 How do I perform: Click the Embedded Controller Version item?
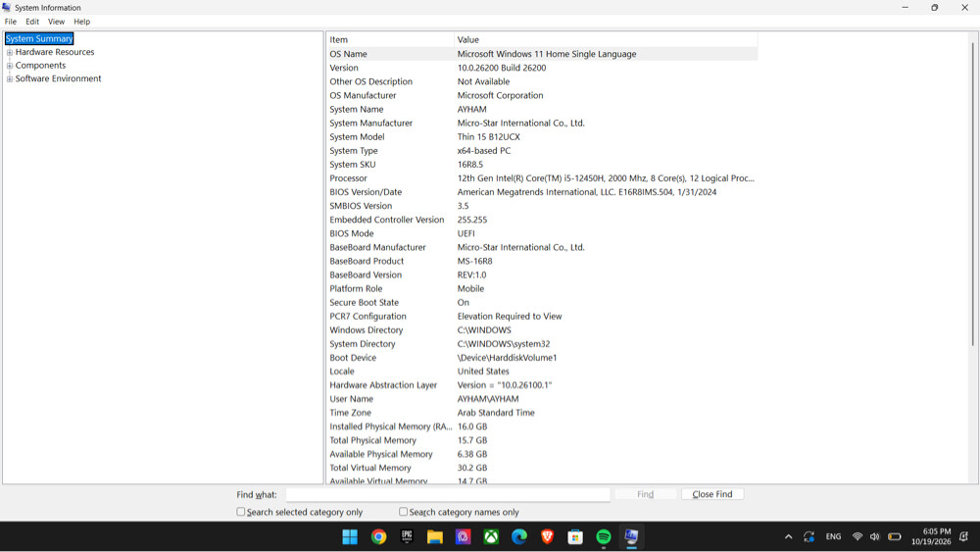coord(387,220)
